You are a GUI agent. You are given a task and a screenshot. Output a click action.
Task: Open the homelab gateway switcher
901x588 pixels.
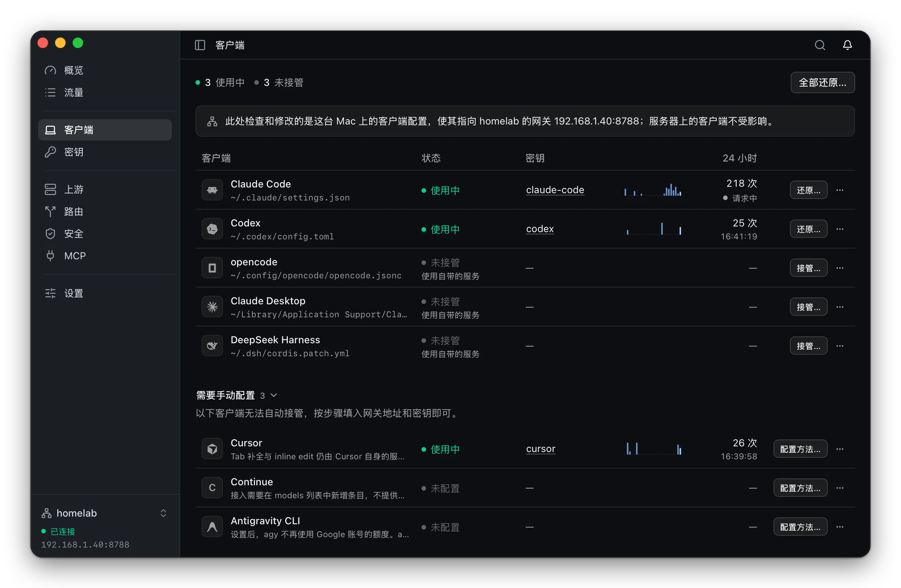click(105, 513)
